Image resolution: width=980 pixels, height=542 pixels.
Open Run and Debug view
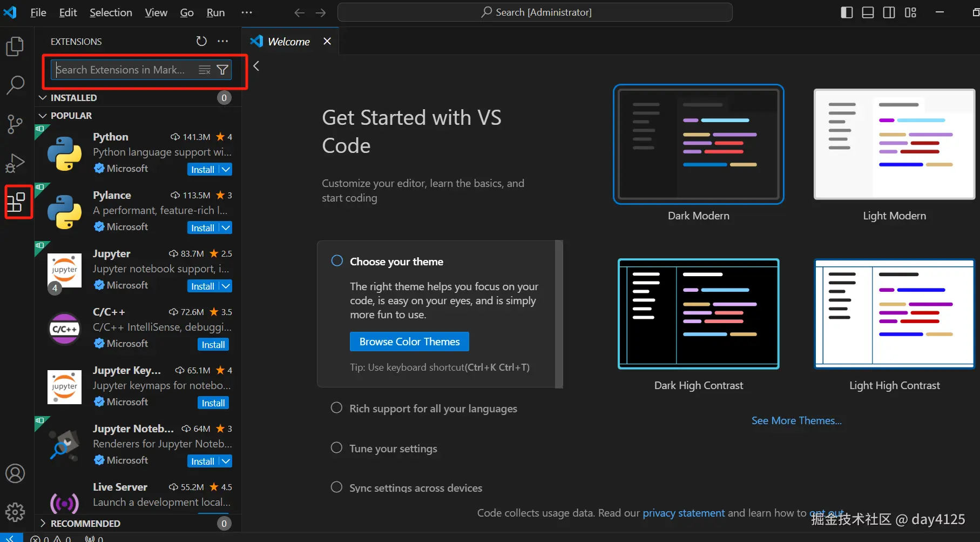pyautogui.click(x=15, y=163)
